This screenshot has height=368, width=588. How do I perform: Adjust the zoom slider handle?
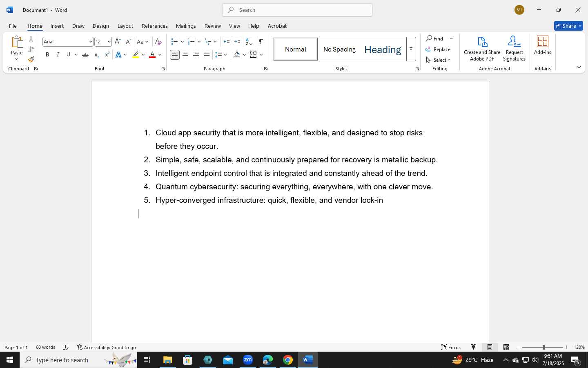(x=543, y=347)
